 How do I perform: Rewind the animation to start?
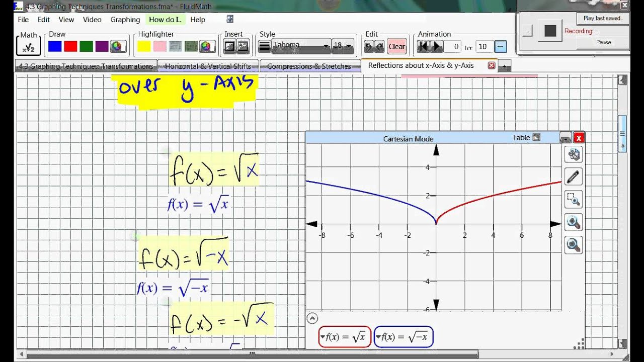pos(424,47)
